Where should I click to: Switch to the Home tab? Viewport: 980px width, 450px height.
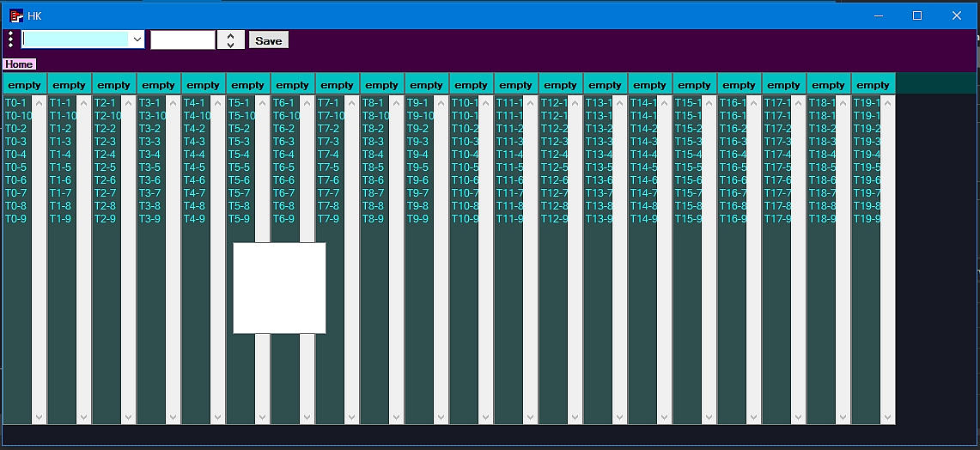click(20, 64)
